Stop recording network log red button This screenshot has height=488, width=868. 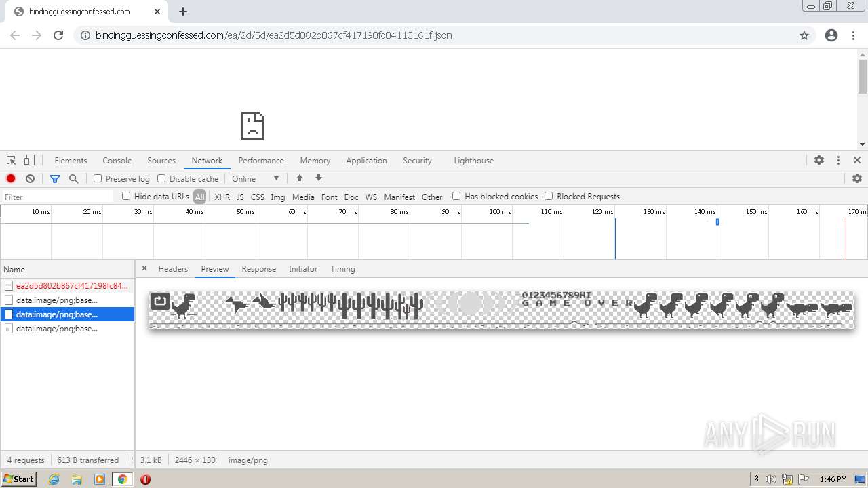click(11, 178)
